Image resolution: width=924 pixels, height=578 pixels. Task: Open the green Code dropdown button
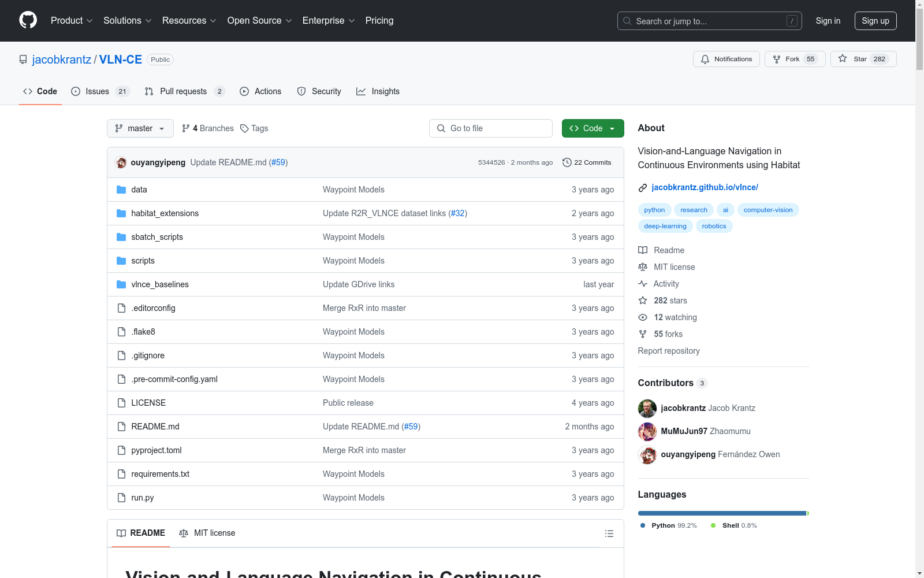coord(593,128)
